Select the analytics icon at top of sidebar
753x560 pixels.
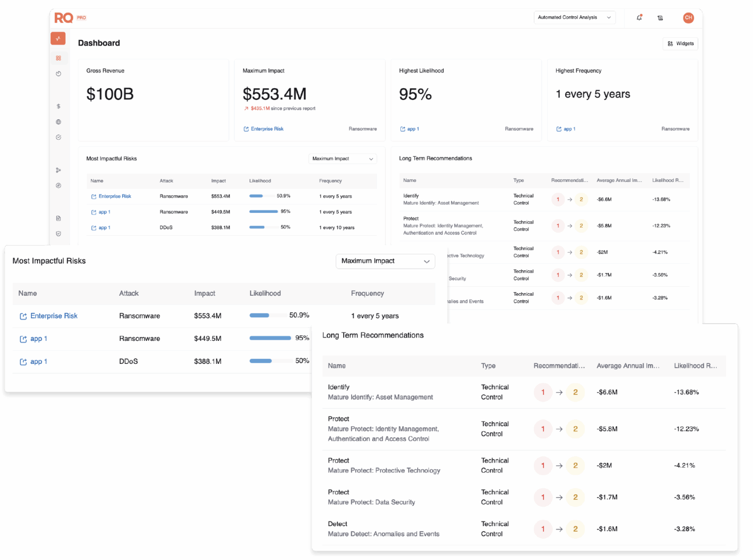pyautogui.click(x=58, y=38)
